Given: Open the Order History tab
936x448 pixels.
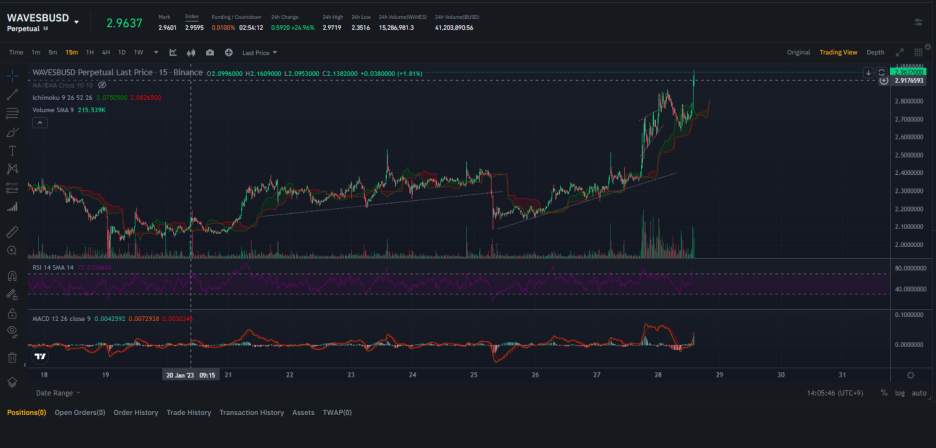Looking at the screenshot, I should 136,413.
